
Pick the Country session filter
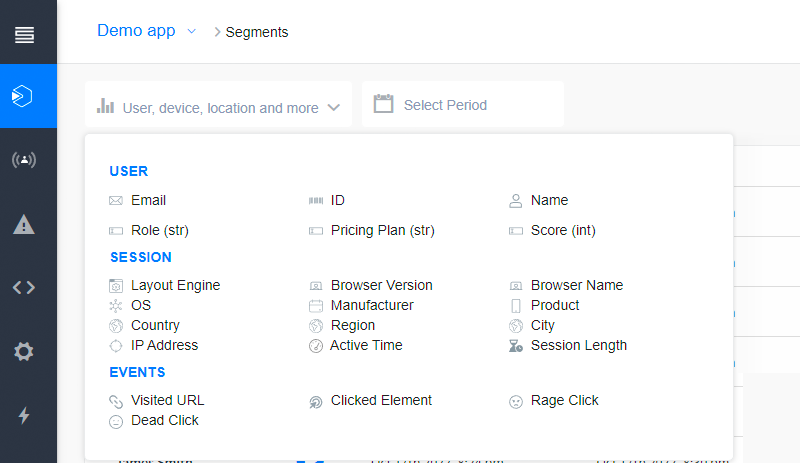155,325
